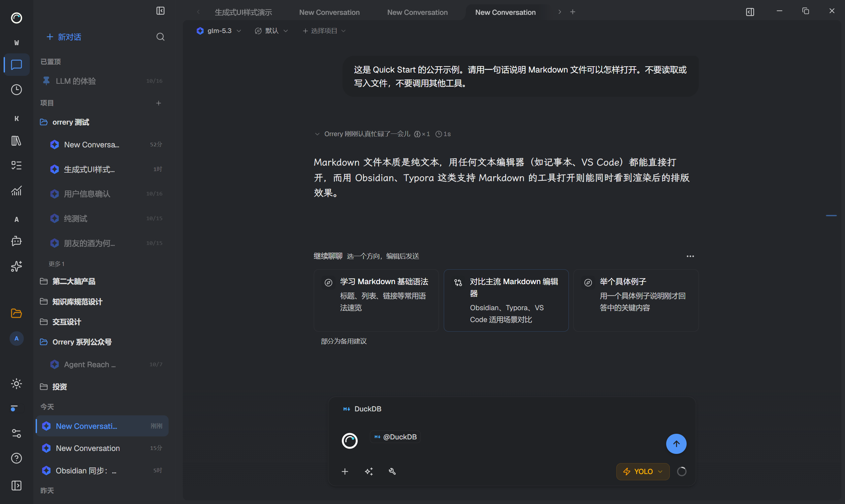Open the help question-mark icon
This screenshot has height=504, width=845.
16,458
